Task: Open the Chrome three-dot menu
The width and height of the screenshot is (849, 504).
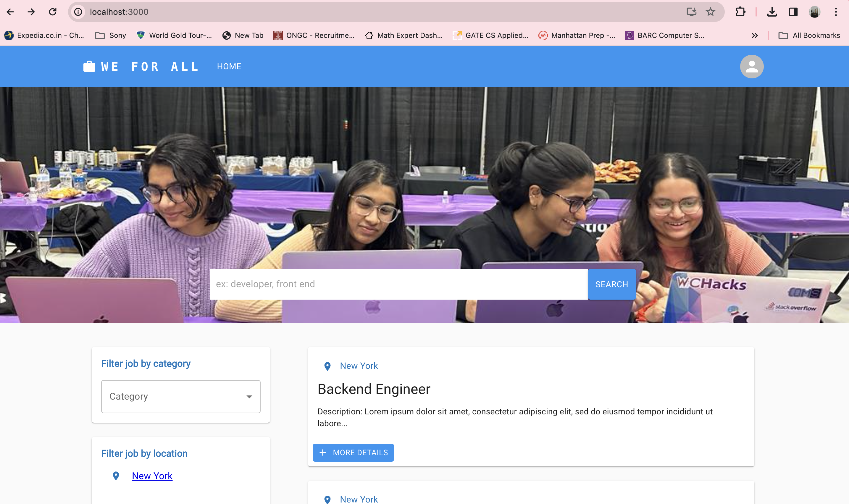Action: [836, 12]
